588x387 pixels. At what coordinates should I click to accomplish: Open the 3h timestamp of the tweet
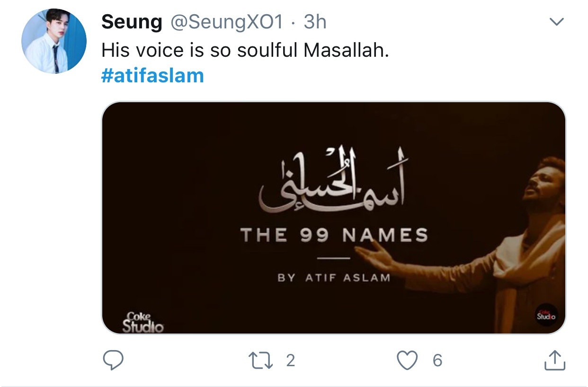coord(315,22)
